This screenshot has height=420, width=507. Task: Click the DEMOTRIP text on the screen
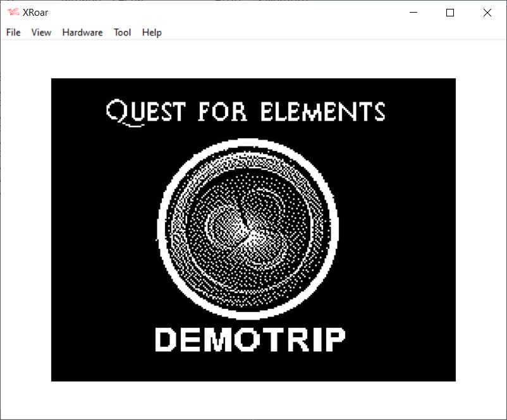(x=250, y=340)
